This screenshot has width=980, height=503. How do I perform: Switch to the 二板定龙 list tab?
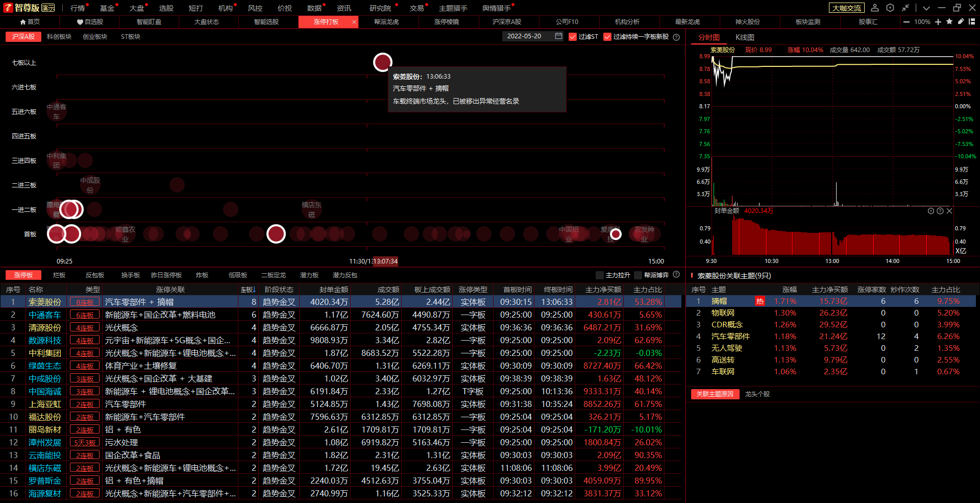point(274,275)
